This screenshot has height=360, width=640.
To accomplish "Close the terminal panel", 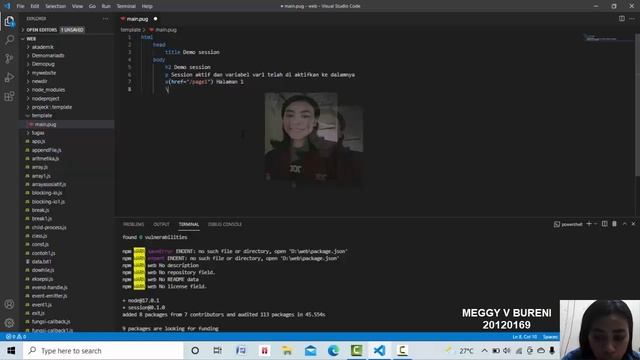I will point(633,224).
